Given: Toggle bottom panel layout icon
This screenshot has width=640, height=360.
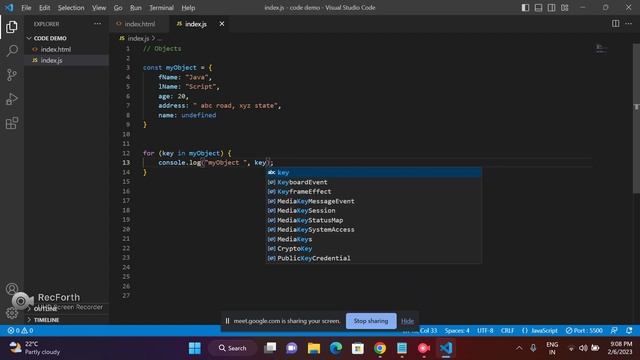Looking at the screenshot, I should [538, 8].
